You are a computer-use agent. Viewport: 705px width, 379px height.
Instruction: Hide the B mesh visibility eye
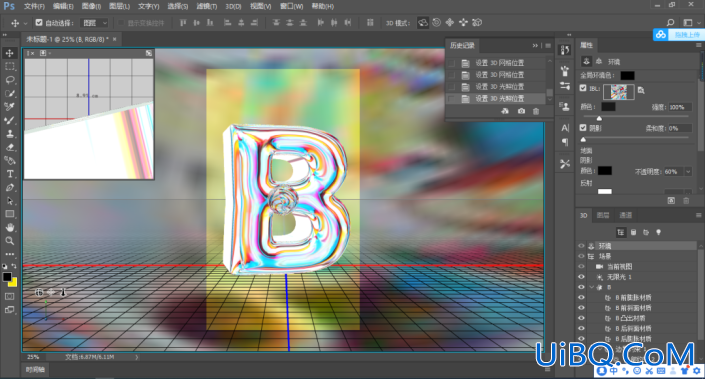pyautogui.click(x=581, y=287)
